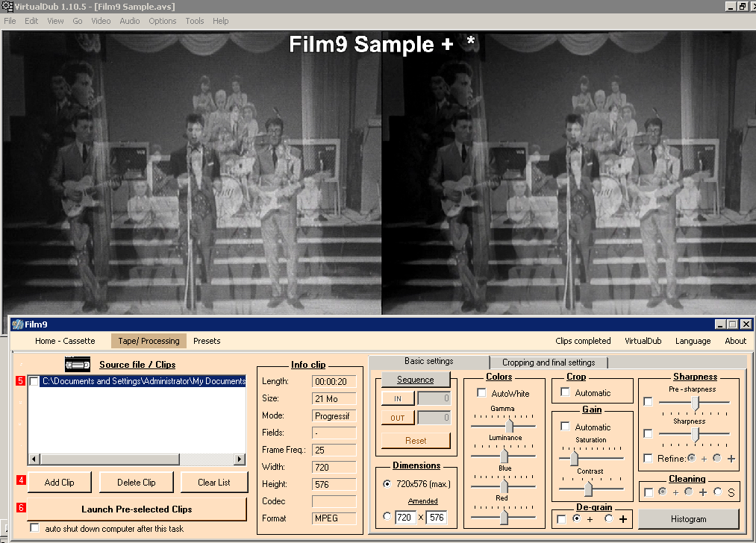Image resolution: width=756 pixels, height=543 pixels.
Task: Click the left arrow of the clip list scrollbar
Action: pos(34,459)
